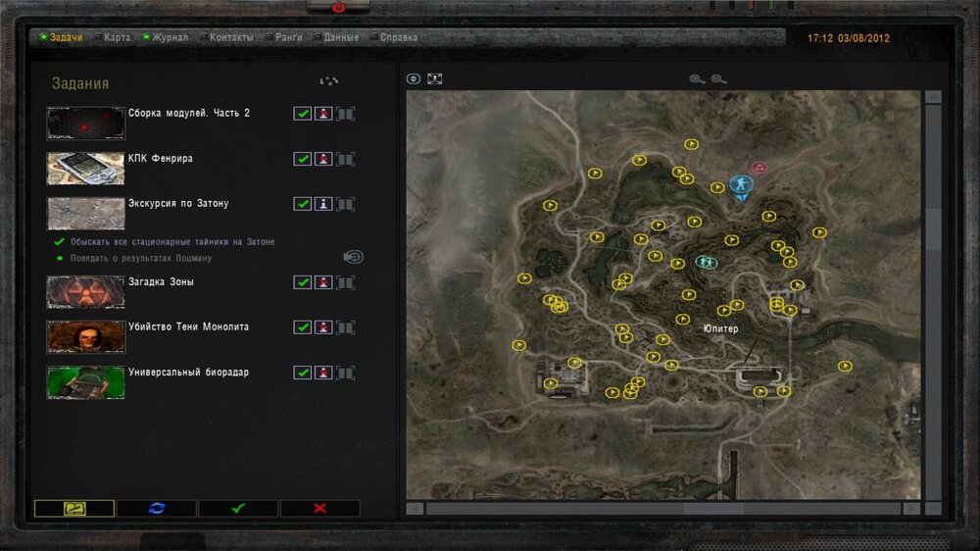The image size is (980, 551).
Task: Click the green checkmark filter button
Action: tap(238, 509)
